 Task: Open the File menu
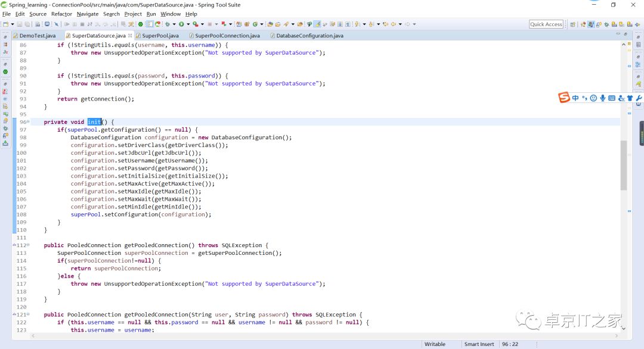point(7,14)
